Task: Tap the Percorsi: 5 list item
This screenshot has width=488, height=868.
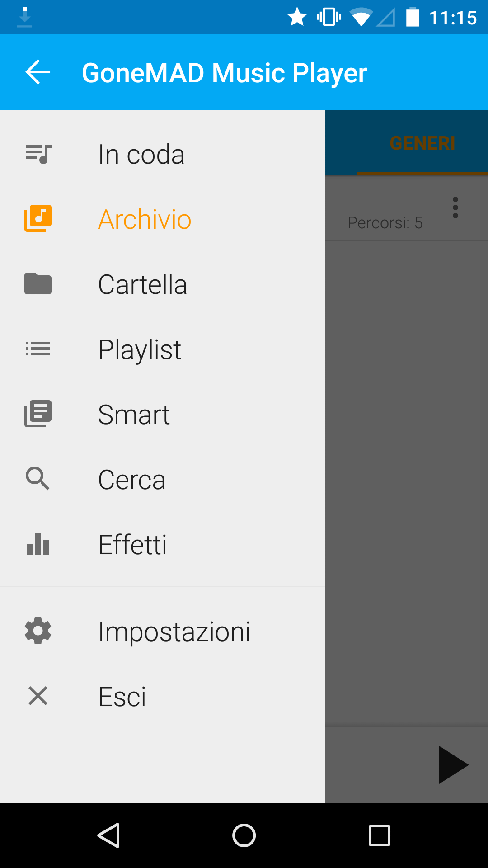Action: point(407,208)
